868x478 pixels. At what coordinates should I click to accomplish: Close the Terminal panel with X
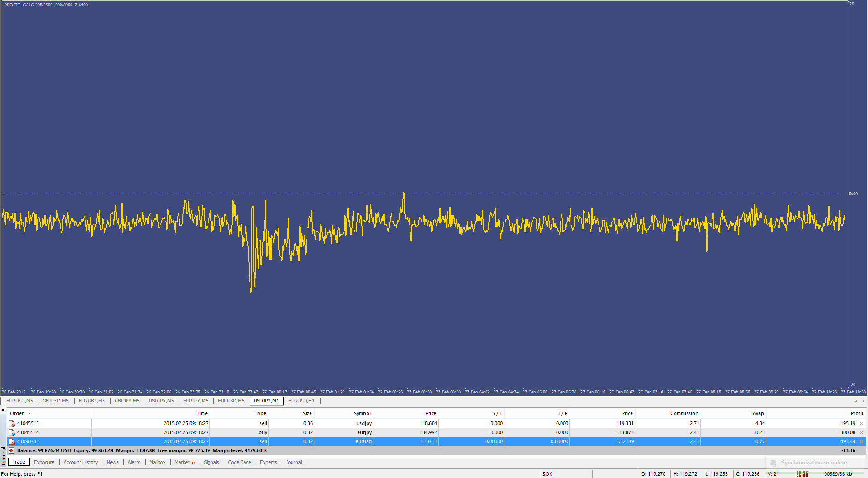[3, 410]
